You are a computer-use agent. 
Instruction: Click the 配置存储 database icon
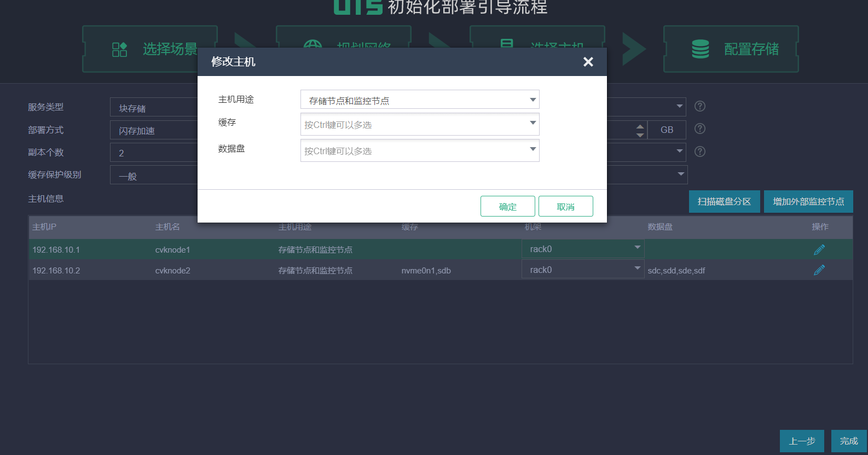coord(701,49)
